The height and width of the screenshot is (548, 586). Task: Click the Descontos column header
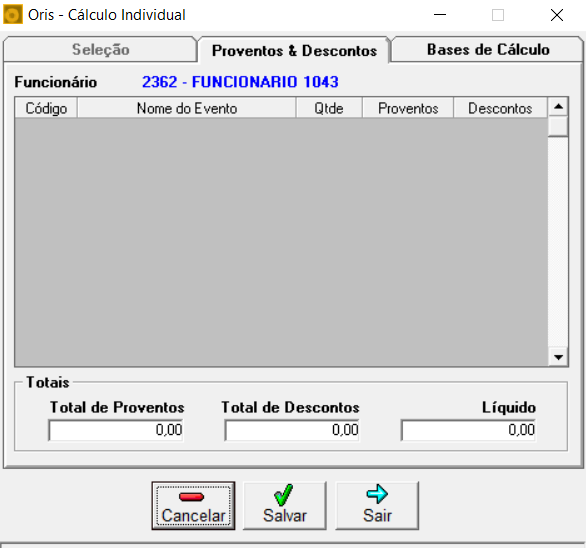point(500,108)
